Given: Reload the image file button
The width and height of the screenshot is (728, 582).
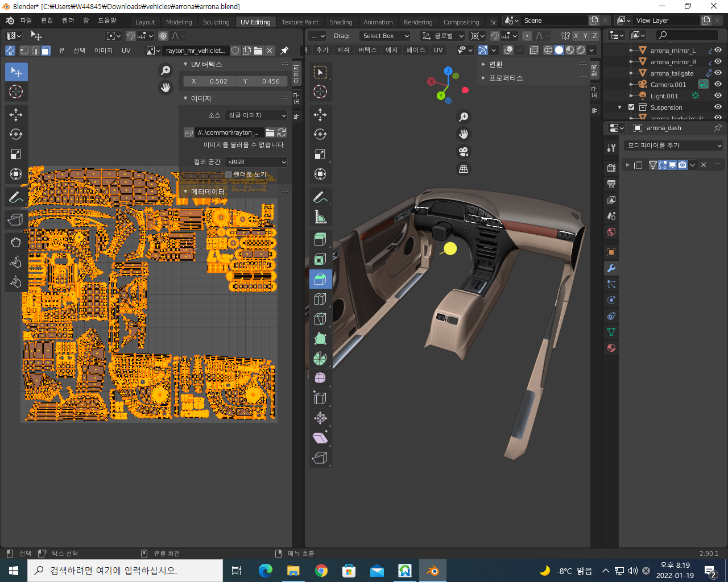Looking at the screenshot, I should (282, 132).
